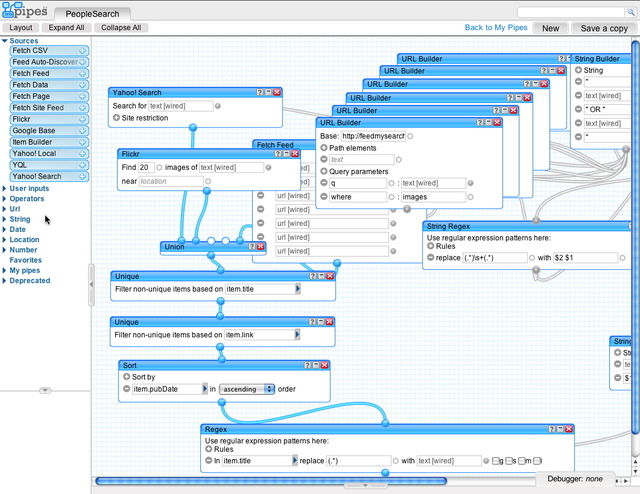Screen dimensions: 640x494
Task: Open help icon on Flickr module
Action: coord(278,154)
